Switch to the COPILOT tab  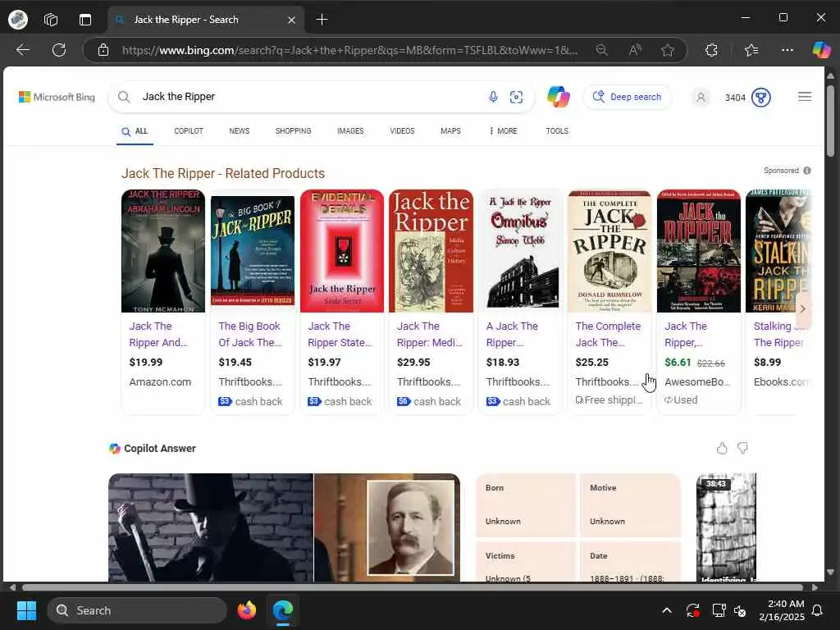click(189, 131)
